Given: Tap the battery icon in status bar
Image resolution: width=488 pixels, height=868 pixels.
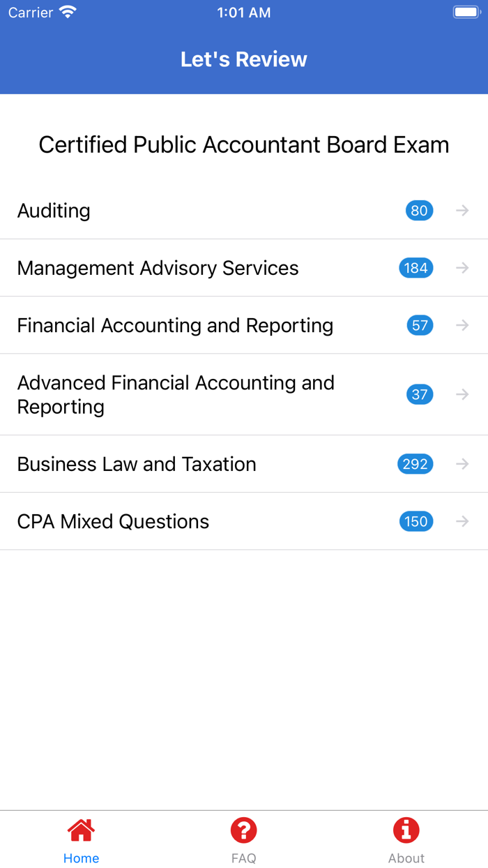Looking at the screenshot, I should 466,11.
